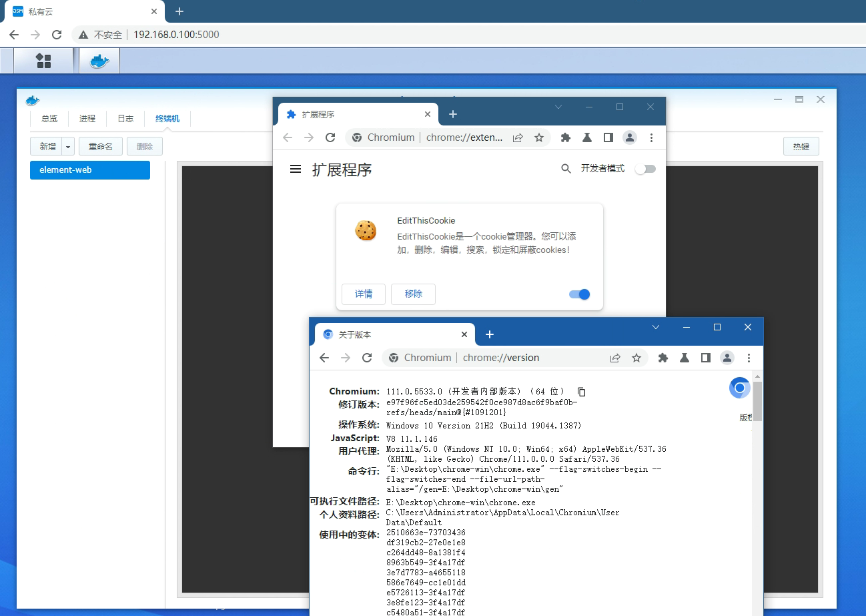Screen dimensions: 866x616
Task: Go back in the 扩展程序 window
Action: coord(288,137)
